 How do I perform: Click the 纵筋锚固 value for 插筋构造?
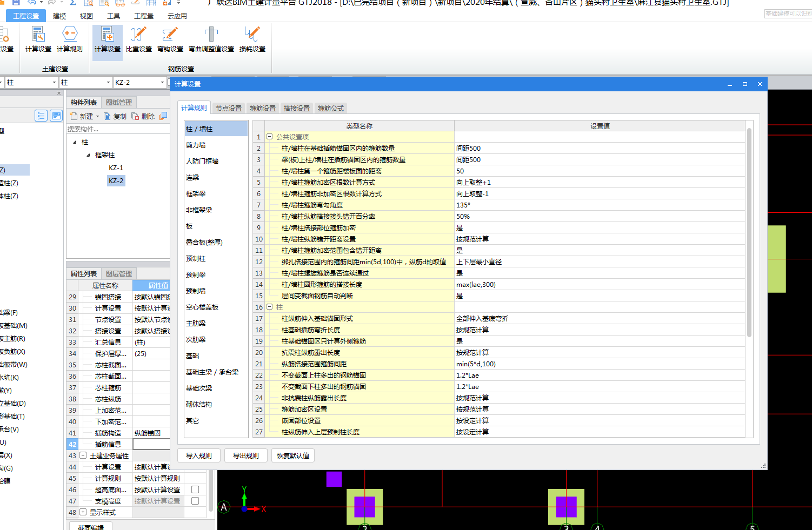pyautogui.click(x=151, y=433)
